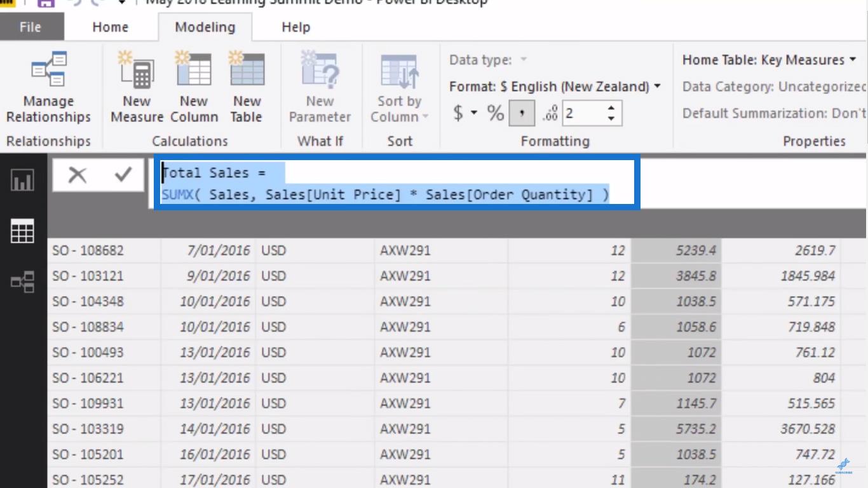Click the decimal places icon
Viewport: 868px width, 488px height.
click(x=550, y=114)
